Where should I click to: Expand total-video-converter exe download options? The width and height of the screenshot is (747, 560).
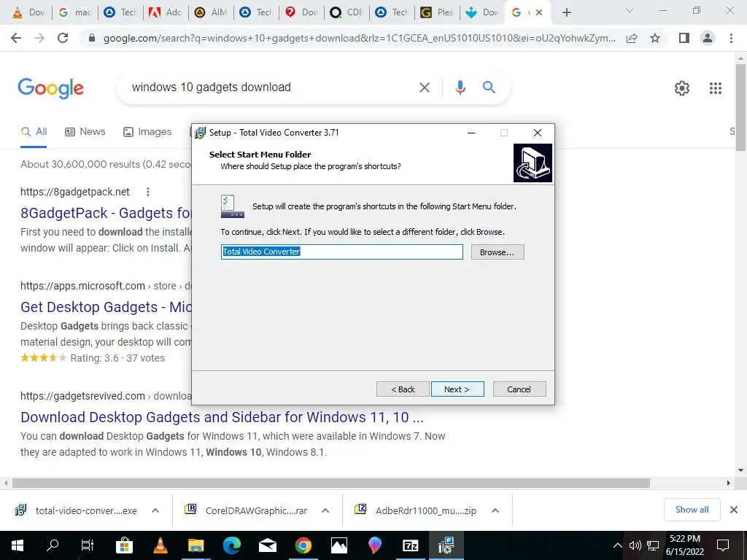click(155, 510)
